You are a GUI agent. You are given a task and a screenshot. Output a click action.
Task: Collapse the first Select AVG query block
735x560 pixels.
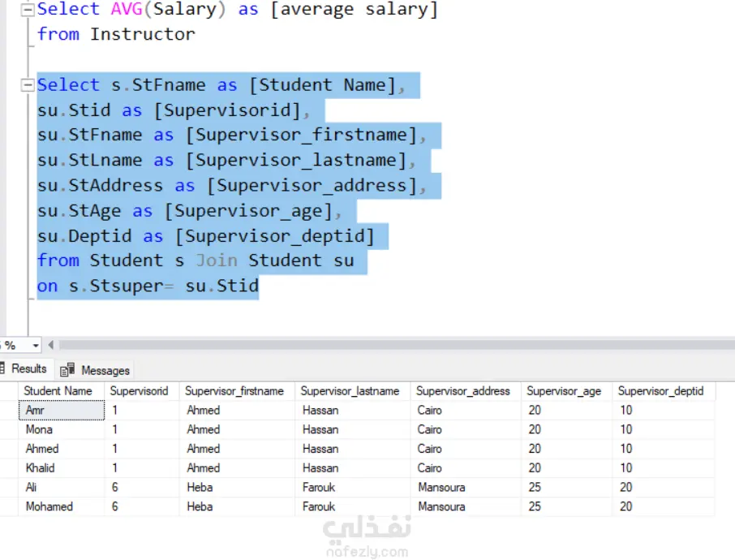(x=28, y=10)
